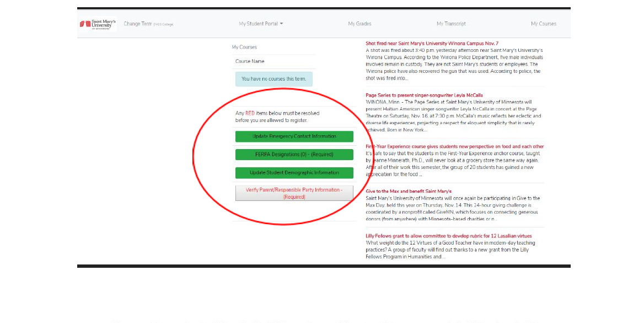644x323 pixels.
Task: Open the Shot fired near Winona Campus headline
Action: click(x=432, y=43)
